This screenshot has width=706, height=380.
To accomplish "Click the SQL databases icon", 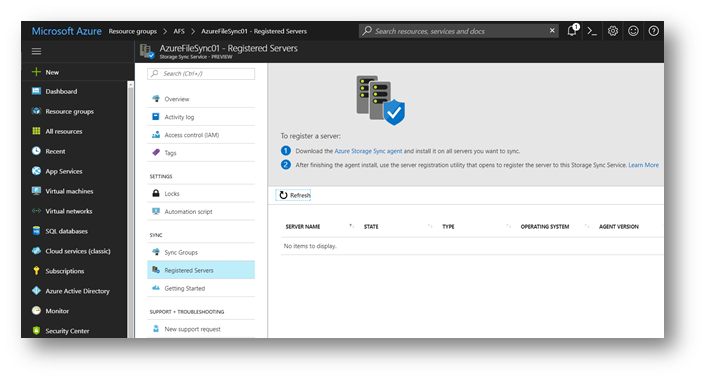I will pyautogui.click(x=36, y=231).
